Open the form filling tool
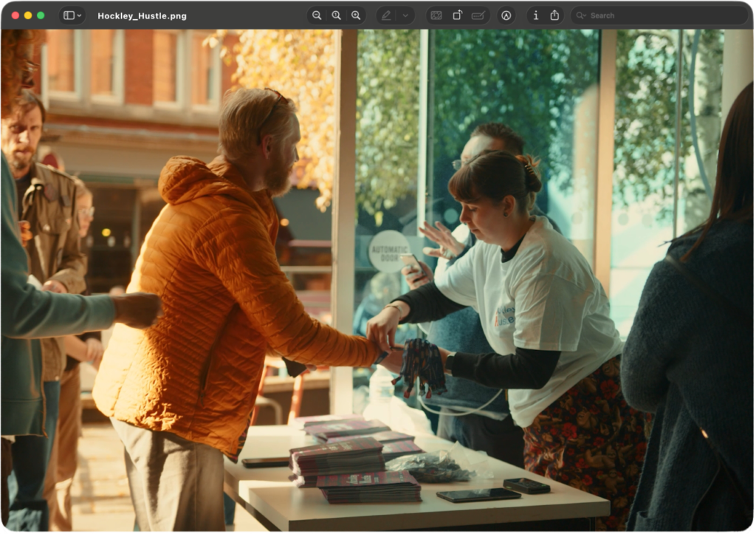Image resolution: width=756 pixels, height=534 pixels. (478, 16)
